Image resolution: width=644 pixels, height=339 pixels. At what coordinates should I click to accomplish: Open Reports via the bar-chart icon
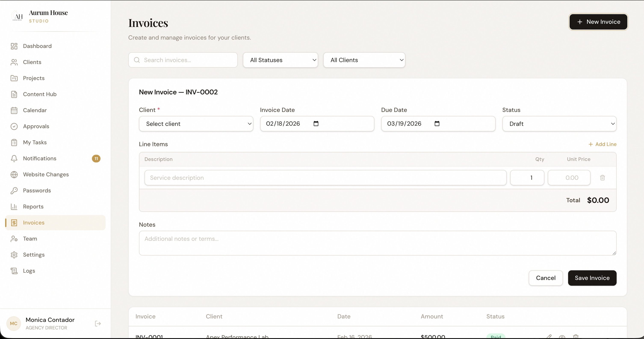click(x=14, y=206)
